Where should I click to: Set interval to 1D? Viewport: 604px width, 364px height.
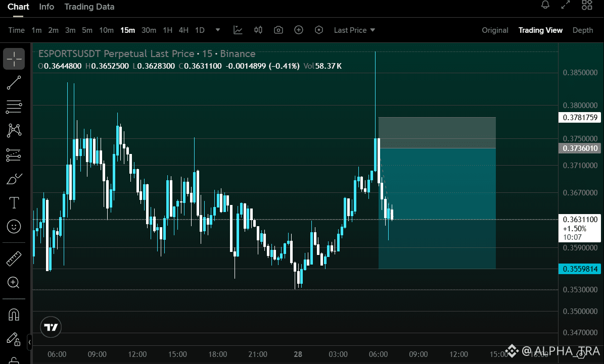tap(200, 30)
